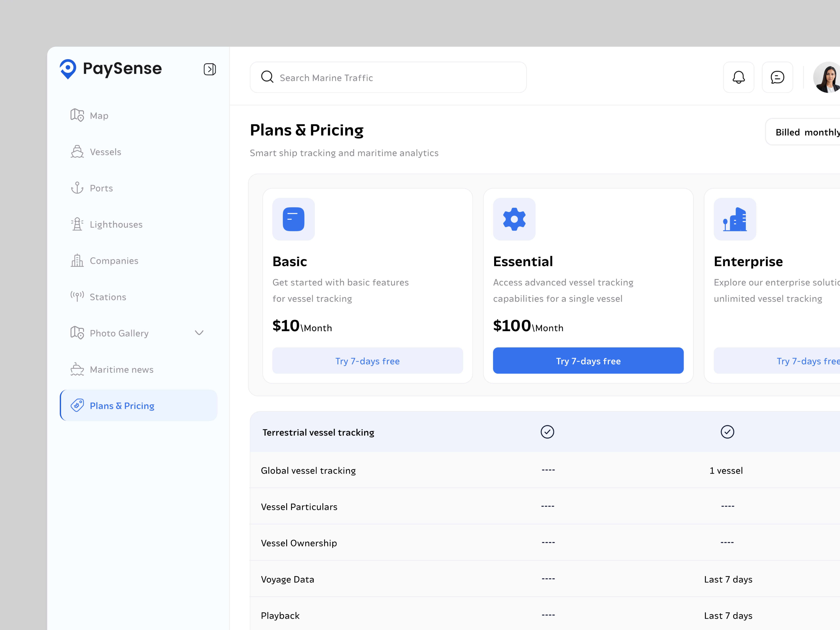Image resolution: width=840 pixels, height=630 pixels.
Task: Click the Essential plan title
Action: pos(523,261)
